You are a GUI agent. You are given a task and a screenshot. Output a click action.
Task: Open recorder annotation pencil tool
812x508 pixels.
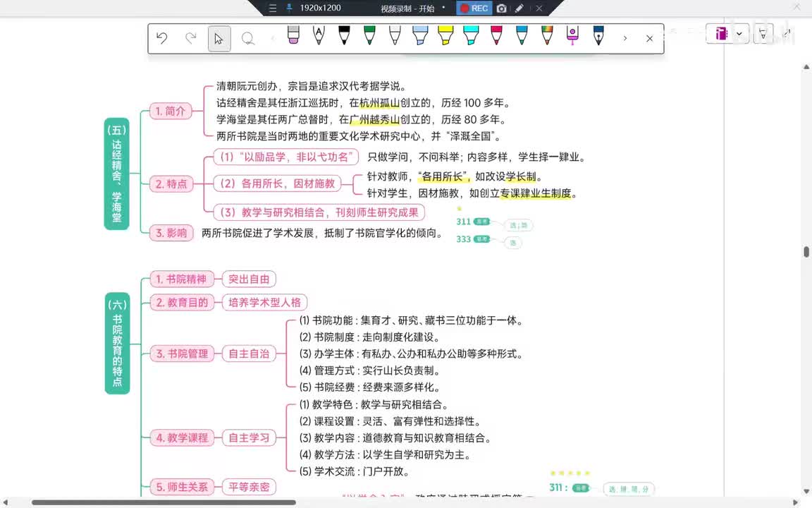[519, 8]
